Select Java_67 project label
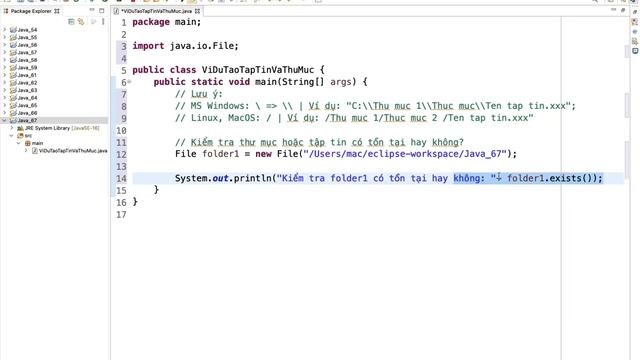 (27, 120)
